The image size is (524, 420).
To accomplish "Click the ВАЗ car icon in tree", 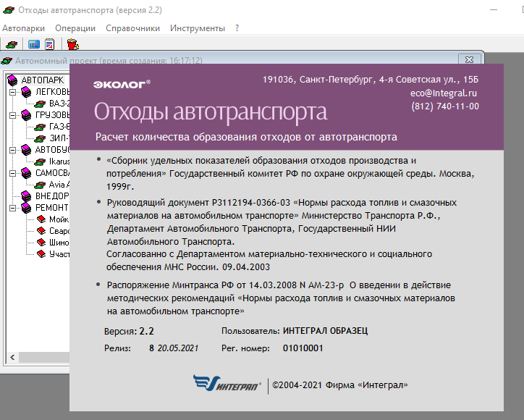I will click(x=41, y=104).
